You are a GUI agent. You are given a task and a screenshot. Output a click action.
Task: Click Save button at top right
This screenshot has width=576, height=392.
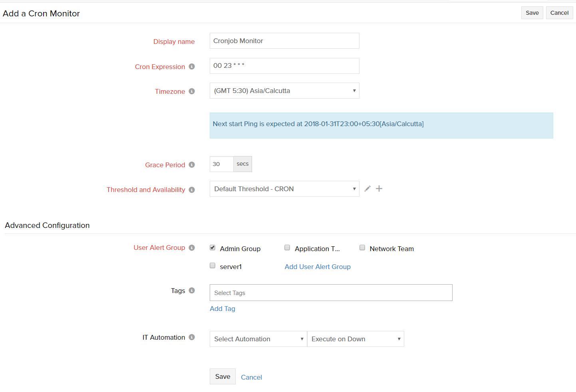tap(532, 13)
